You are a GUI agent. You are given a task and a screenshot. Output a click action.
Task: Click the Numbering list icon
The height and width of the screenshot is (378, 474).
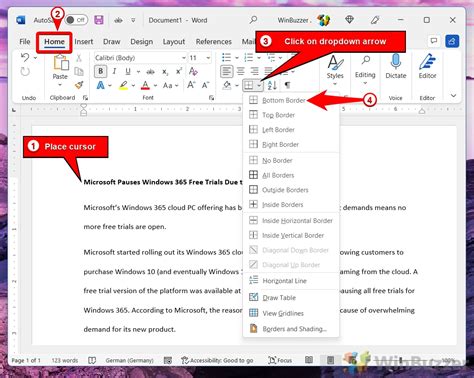pyautogui.click(x=249, y=58)
